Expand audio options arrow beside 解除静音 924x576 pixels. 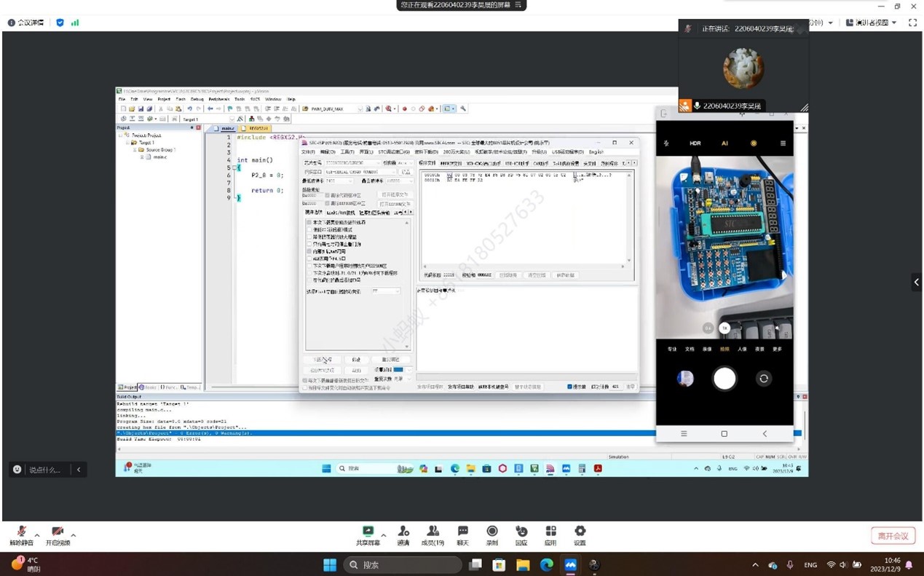point(37,535)
